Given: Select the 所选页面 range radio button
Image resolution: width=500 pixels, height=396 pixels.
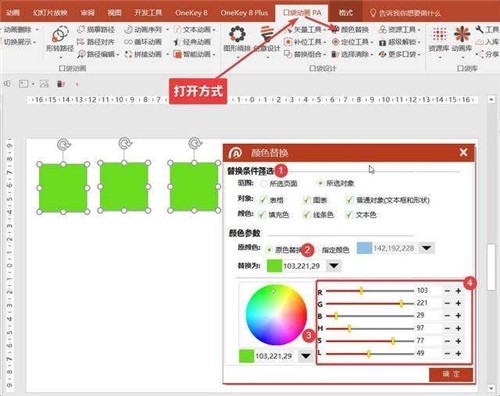Looking at the screenshot, I should tap(264, 183).
